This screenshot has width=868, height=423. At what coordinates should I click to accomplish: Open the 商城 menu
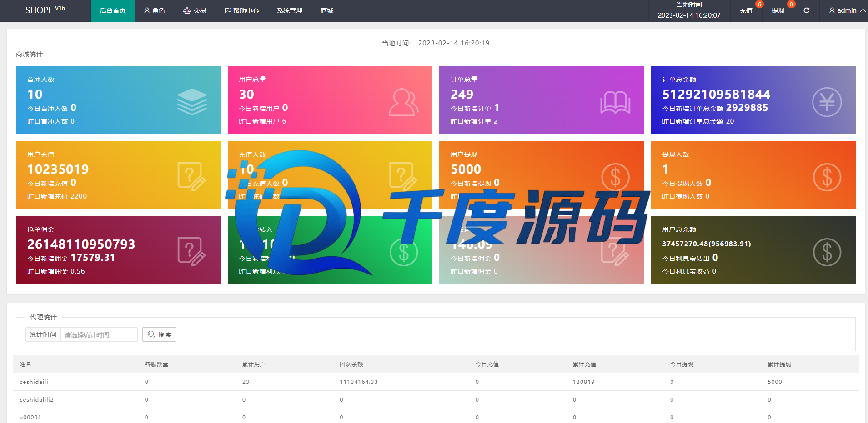pyautogui.click(x=327, y=10)
